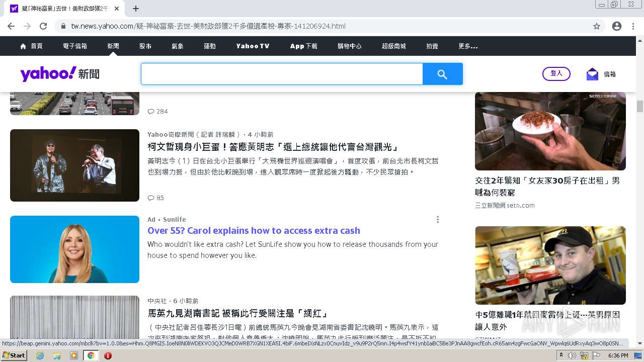Expand the 更多... navigation menu
Viewport: 644px width, 362px height.
468,46
